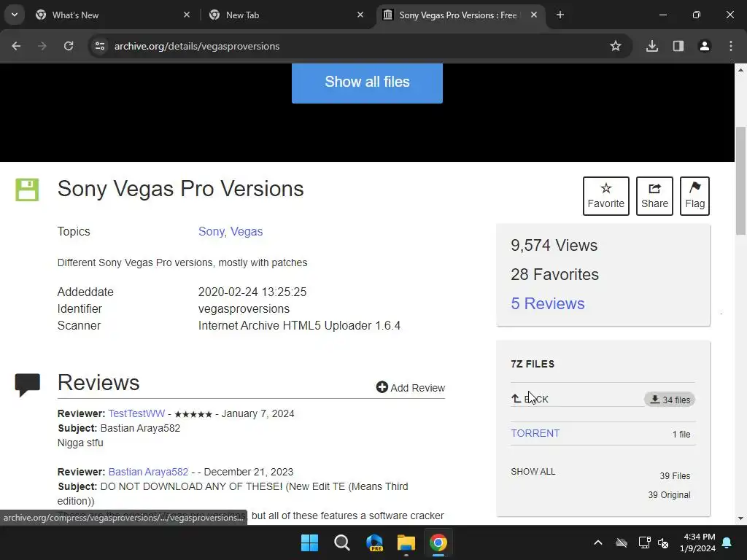Toggle the Chrome side panel
Screen dimensions: 747x560
click(x=678, y=46)
